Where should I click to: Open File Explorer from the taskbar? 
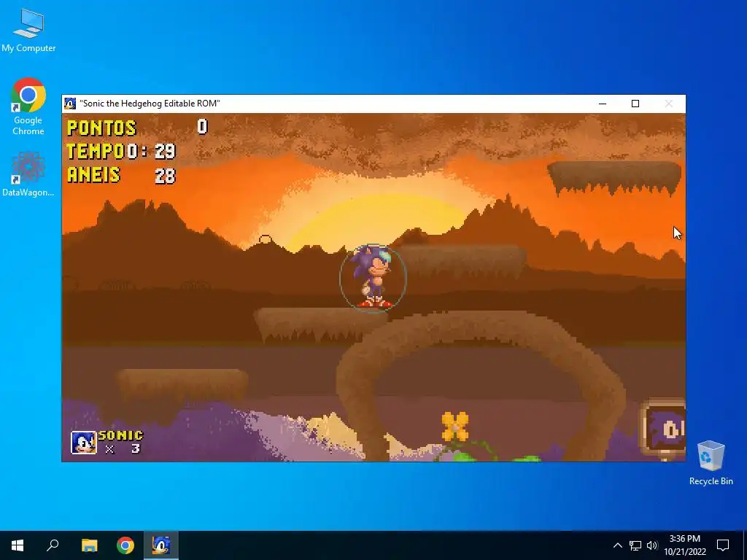[89, 545]
